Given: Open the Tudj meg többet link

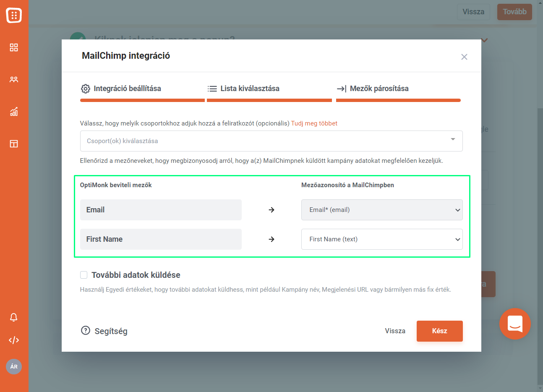Looking at the screenshot, I should pyautogui.click(x=314, y=123).
